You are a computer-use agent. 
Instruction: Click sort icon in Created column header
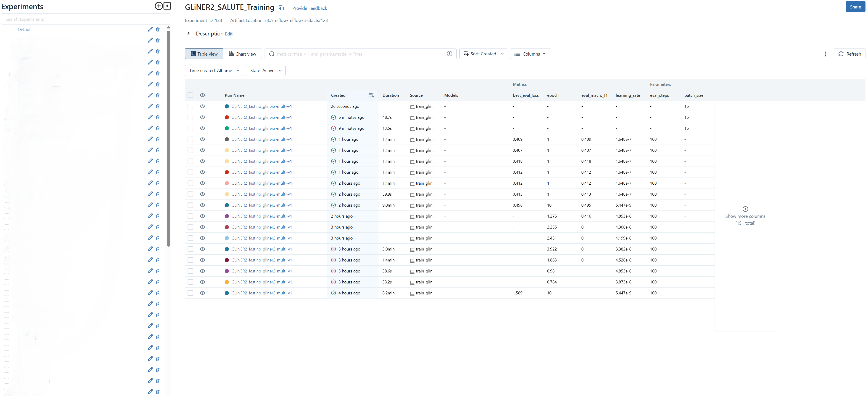point(371,95)
